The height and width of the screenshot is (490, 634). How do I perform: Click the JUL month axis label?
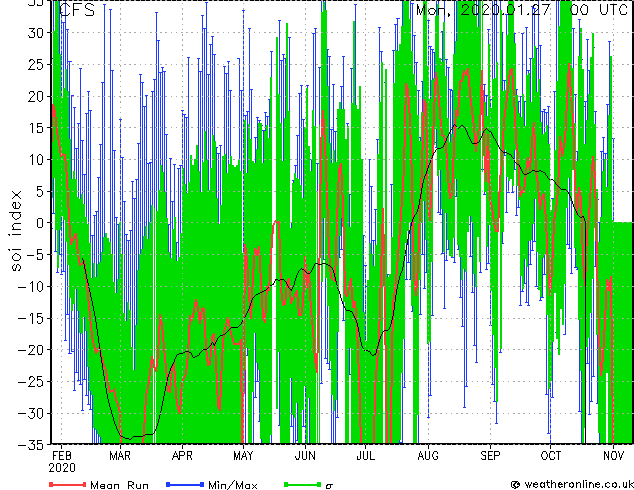click(x=366, y=456)
